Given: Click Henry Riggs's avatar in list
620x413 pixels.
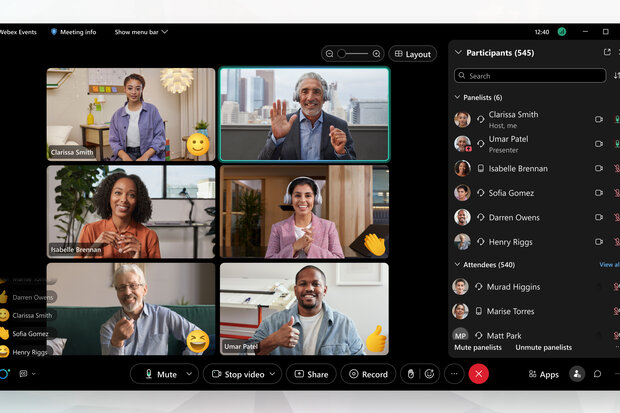Looking at the screenshot, I should click(462, 242).
